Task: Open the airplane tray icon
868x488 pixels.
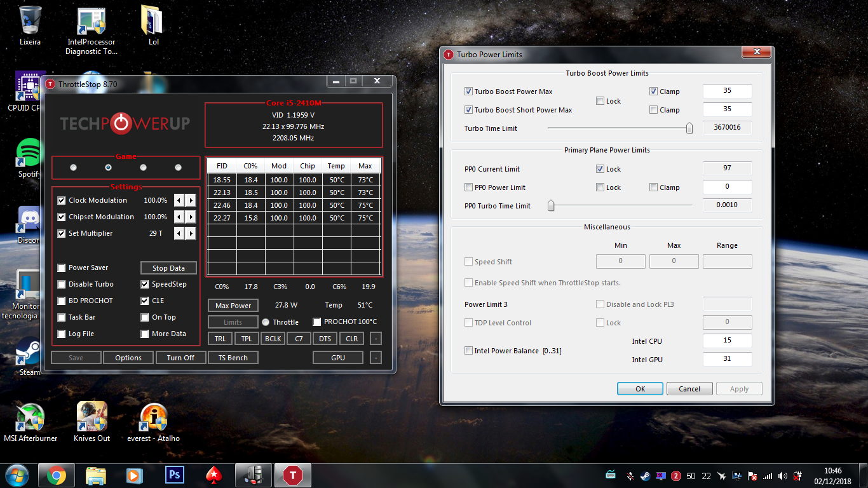Action: (x=722, y=475)
